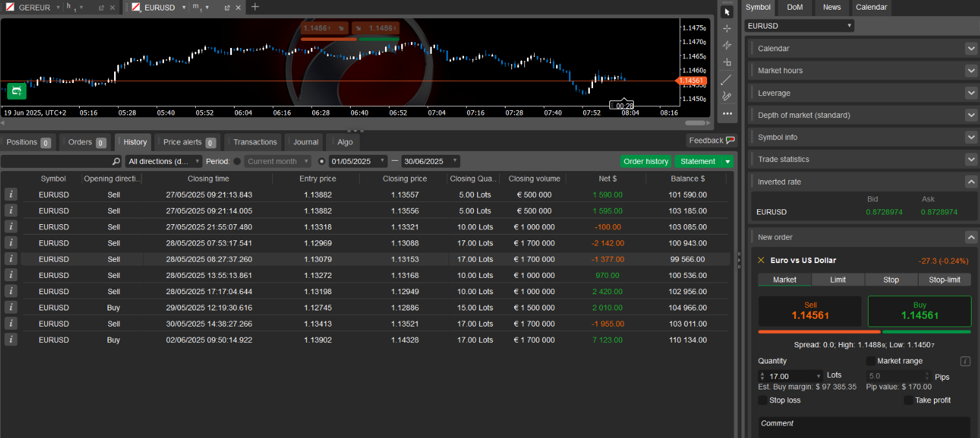Image resolution: width=980 pixels, height=438 pixels.
Task: Enable the Take profit checkbox
Action: [909, 400]
